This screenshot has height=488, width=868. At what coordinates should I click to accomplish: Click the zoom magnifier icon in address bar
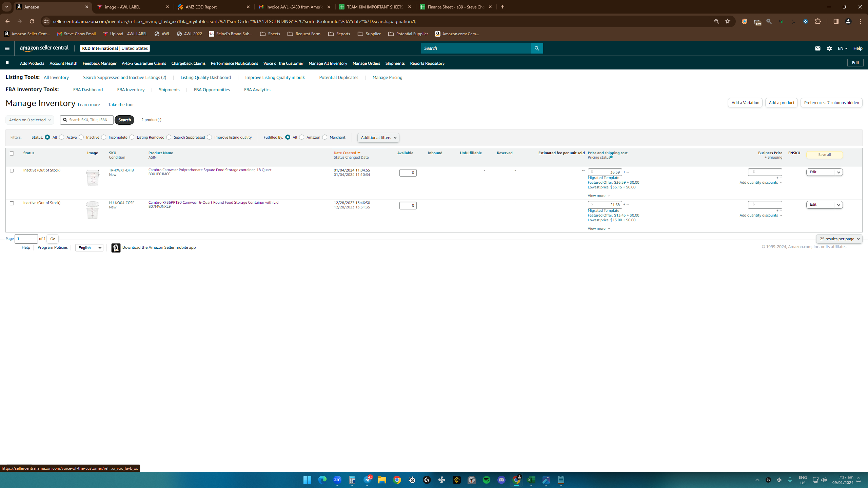(716, 21)
